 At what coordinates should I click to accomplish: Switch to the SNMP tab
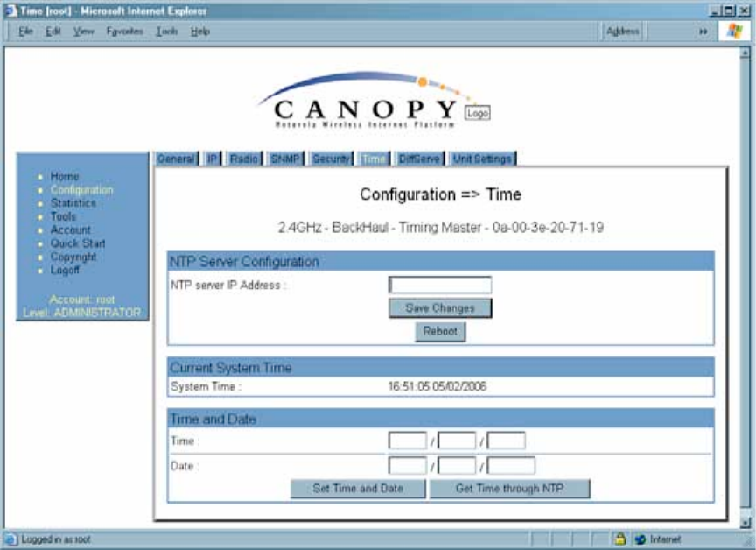pyautogui.click(x=285, y=159)
